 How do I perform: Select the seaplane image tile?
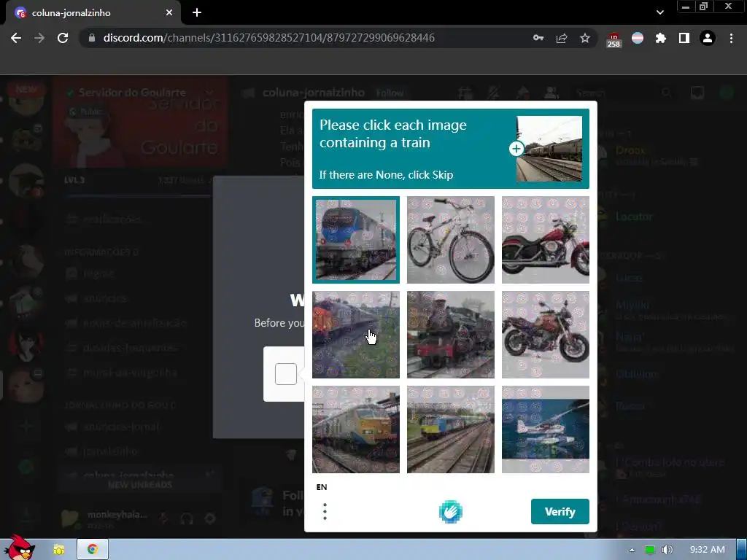pyautogui.click(x=546, y=429)
